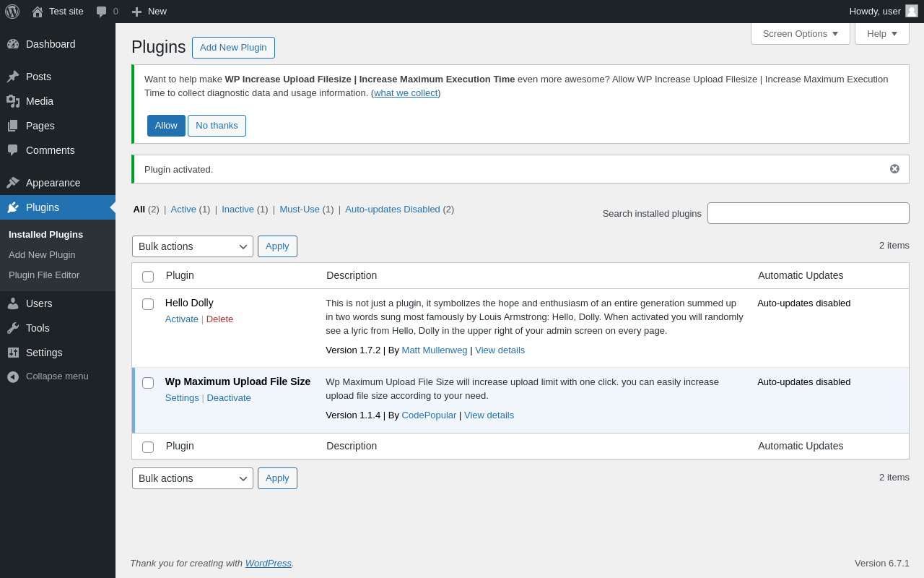
Task: Dismiss the Plugin activated notice
Action: (x=894, y=169)
